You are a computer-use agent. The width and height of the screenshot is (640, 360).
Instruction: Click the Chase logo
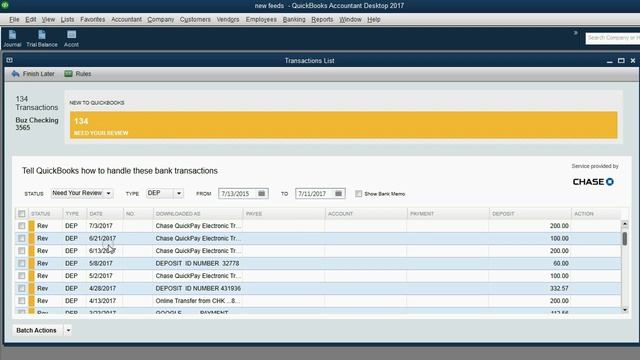tap(593, 182)
